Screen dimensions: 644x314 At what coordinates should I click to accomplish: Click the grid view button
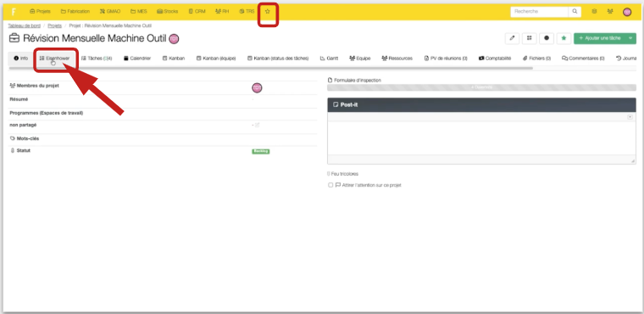click(x=530, y=38)
